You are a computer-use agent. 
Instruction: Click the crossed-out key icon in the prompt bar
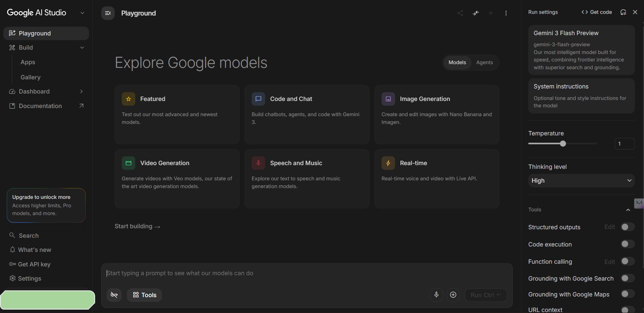click(x=114, y=295)
